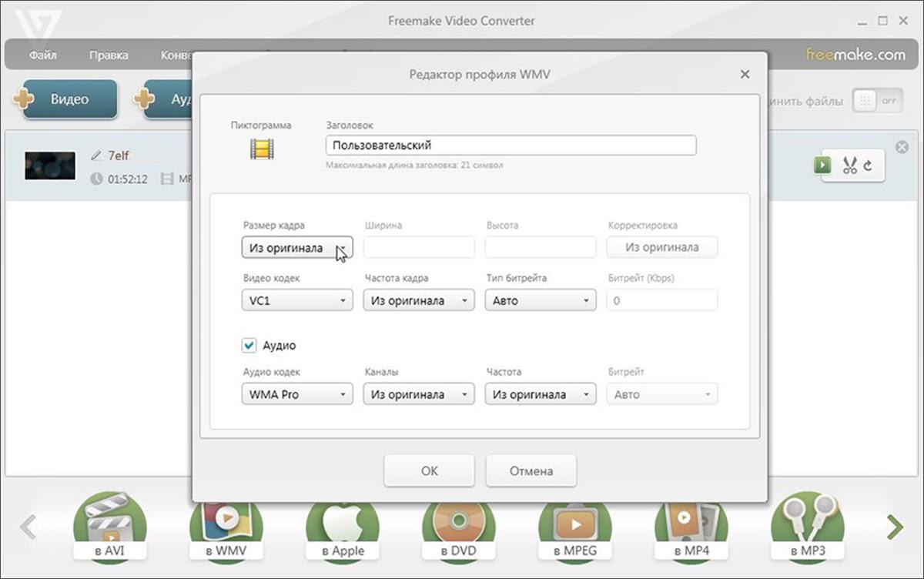Click the 'Ширина' width input field
924x579 pixels.
pos(419,247)
